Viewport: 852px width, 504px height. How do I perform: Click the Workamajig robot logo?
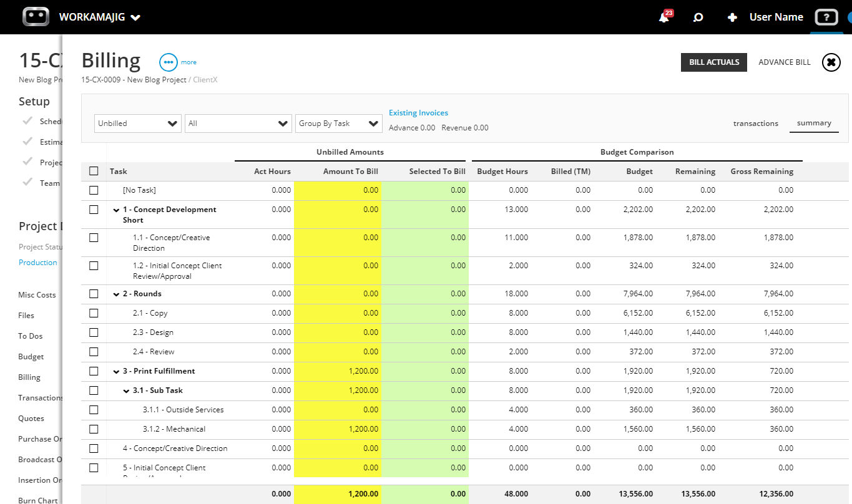pos(36,17)
